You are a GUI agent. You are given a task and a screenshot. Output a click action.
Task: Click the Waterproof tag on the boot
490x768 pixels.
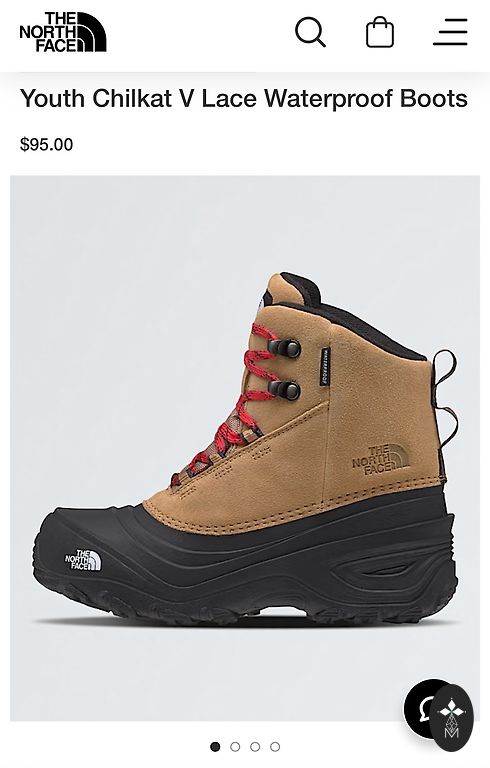(x=324, y=366)
